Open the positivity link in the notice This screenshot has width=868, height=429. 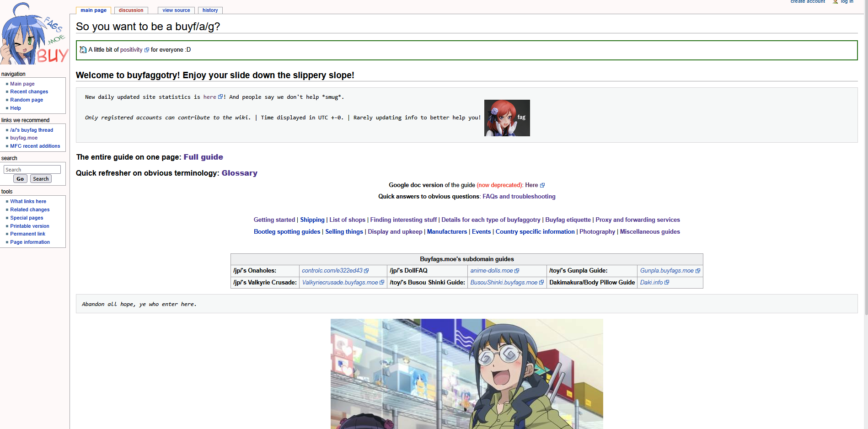click(x=131, y=50)
